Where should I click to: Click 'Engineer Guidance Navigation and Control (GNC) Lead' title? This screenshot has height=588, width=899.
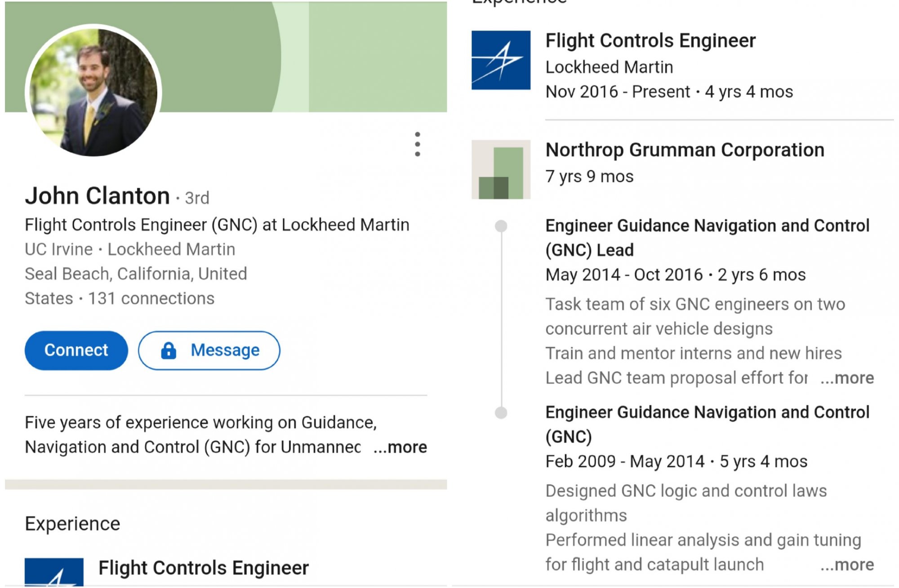pyautogui.click(x=708, y=238)
